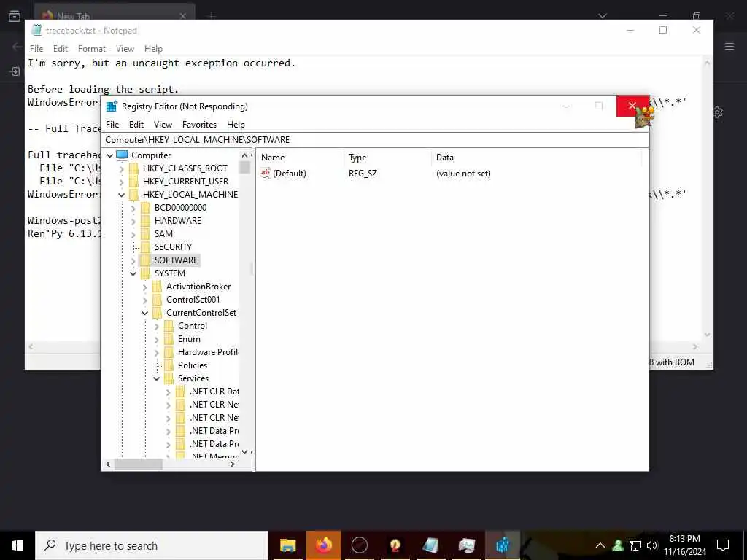This screenshot has height=560, width=747.
Task: Click the HARDWARE folder icon
Action: [145, 221]
